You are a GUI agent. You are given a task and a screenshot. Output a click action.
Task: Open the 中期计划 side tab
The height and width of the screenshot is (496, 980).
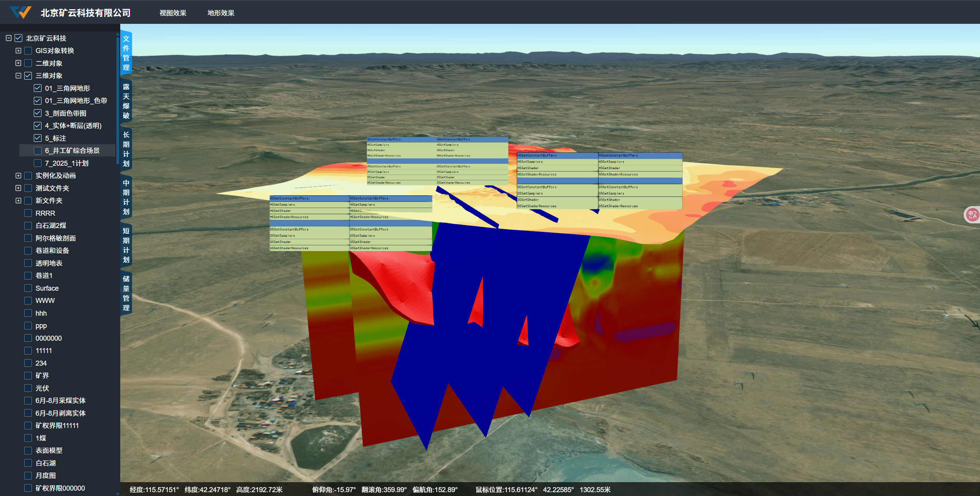pos(126,197)
